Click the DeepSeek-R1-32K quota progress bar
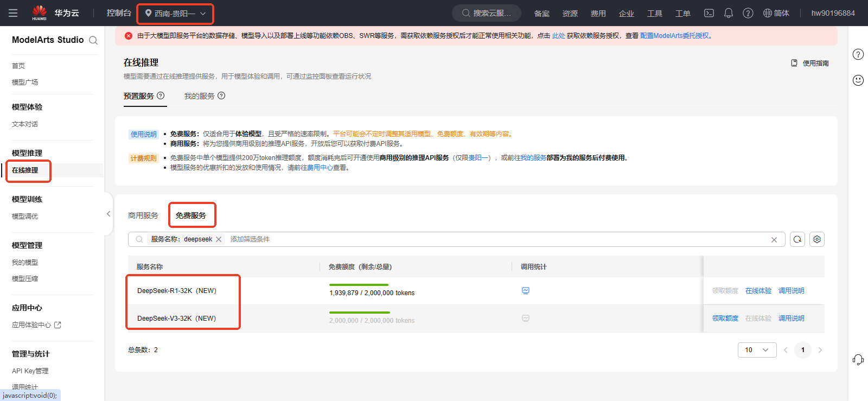This screenshot has height=401, width=868. click(359, 285)
